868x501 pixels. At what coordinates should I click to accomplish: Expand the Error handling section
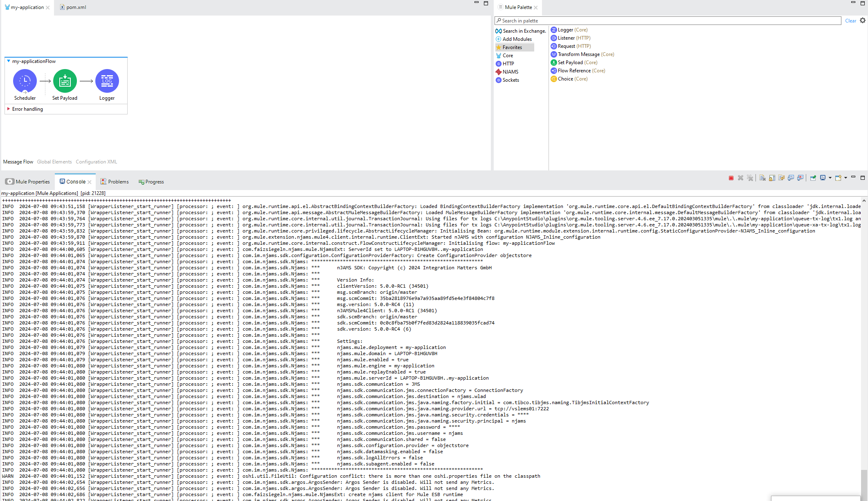click(x=9, y=109)
